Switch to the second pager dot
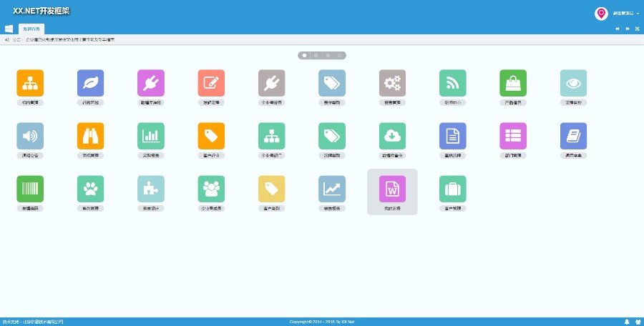 point(316,56)
